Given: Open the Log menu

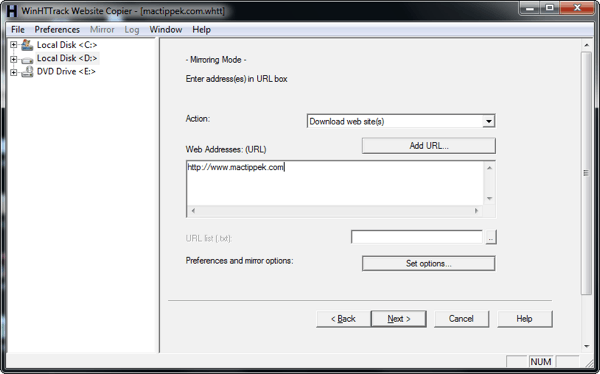Looking at the screenshot, I should (132, 29).
